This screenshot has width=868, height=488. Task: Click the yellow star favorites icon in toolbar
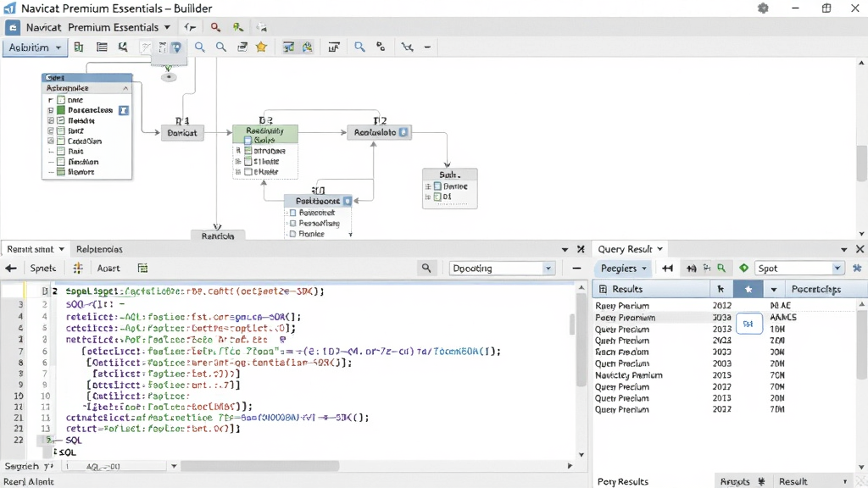[x=261, y=47]
